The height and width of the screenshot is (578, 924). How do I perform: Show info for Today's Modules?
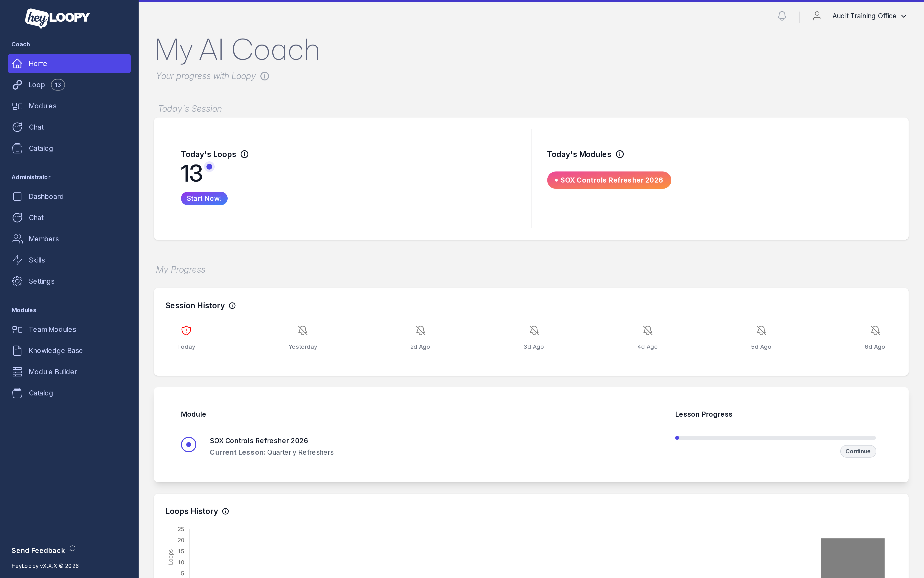[620, 154]
